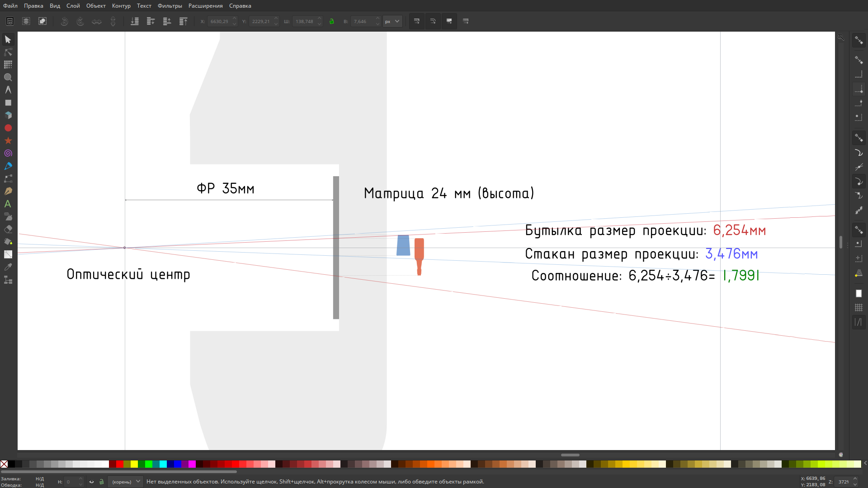The image size is (868, 488).
Task: Select the Node editing tool
Action: point(8,52)
